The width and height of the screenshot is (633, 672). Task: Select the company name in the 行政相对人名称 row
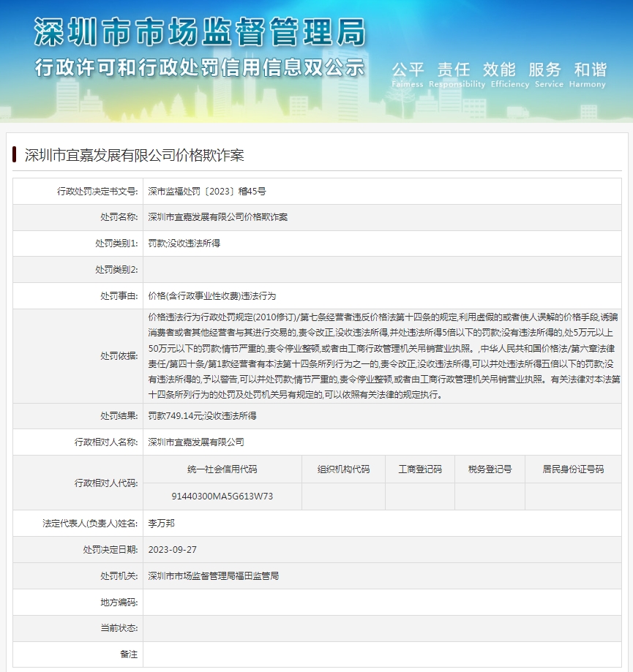point(196,442)
